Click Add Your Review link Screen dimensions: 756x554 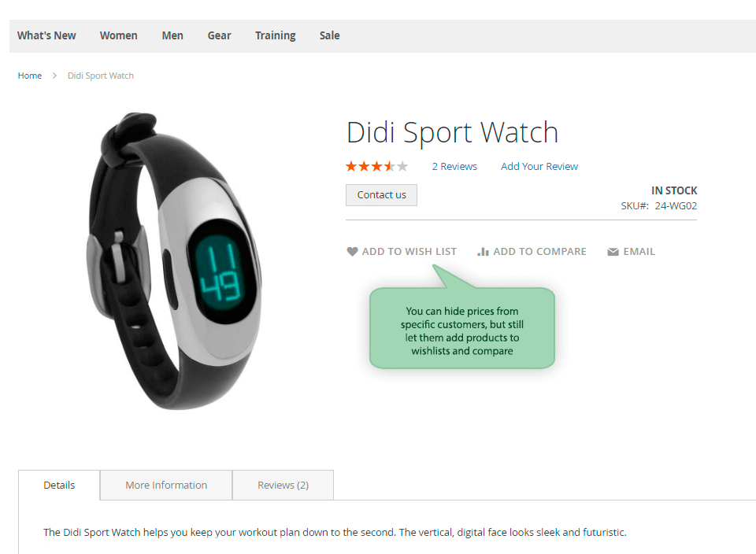point(539,167)
